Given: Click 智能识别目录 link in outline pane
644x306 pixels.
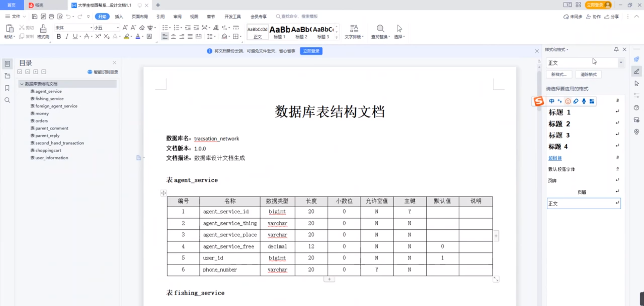Looking at the screenshot, I should (x=103, y=72).
